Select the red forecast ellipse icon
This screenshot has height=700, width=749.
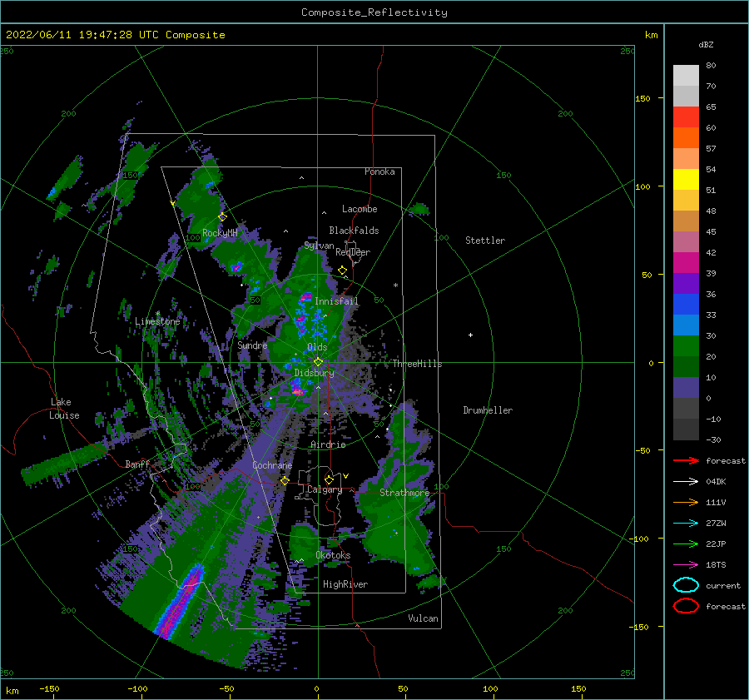[x=686, y=606]
